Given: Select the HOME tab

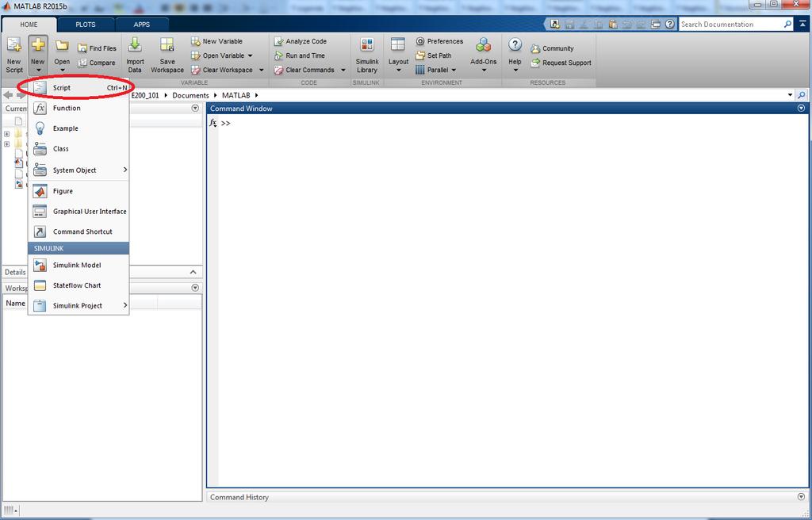Looking at the screenshot, I should point(29,25).
